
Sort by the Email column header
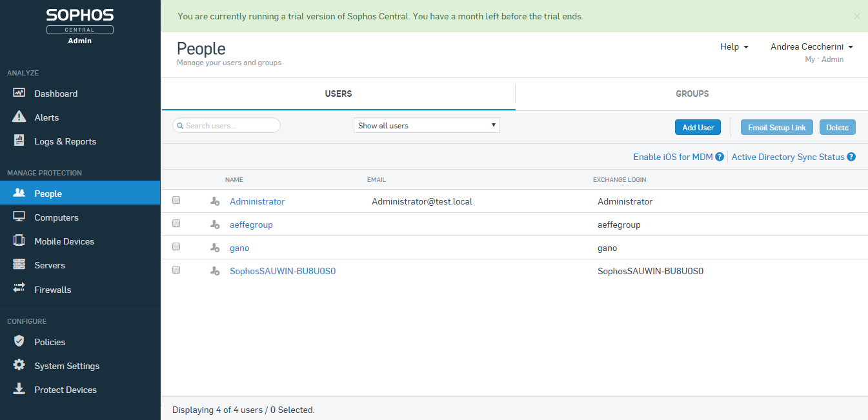(x=376, y=179)
